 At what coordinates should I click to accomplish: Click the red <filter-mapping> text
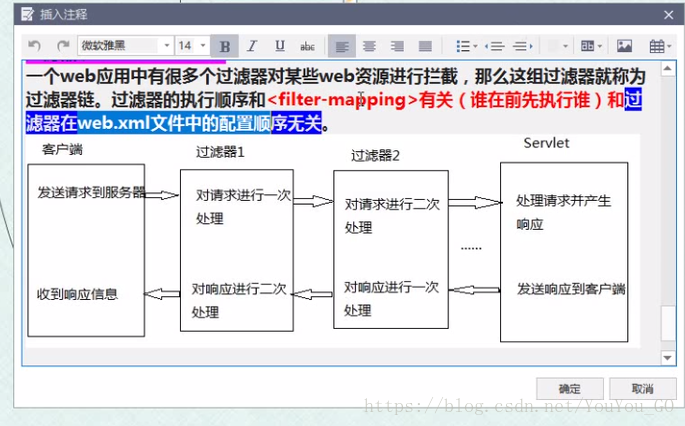point(342,100)
